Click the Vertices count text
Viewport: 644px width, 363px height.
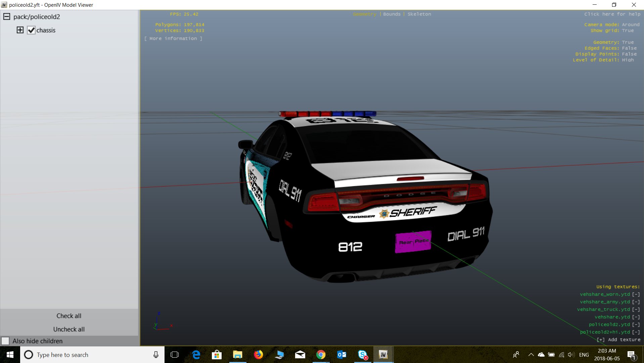(180, 31)
